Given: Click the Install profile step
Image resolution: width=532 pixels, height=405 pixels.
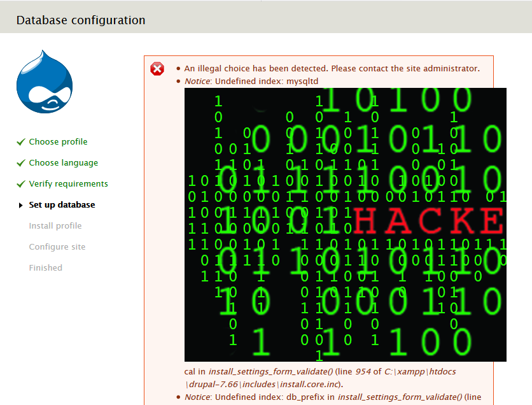Looking at the screenshot, I should click(x=55, y=226).
